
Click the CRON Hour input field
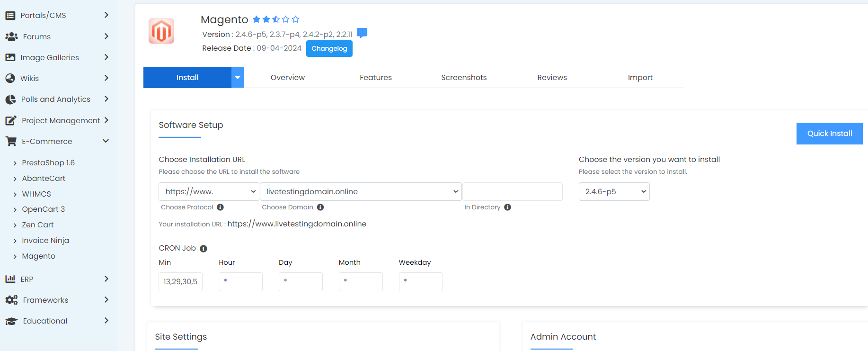(240, 282)
